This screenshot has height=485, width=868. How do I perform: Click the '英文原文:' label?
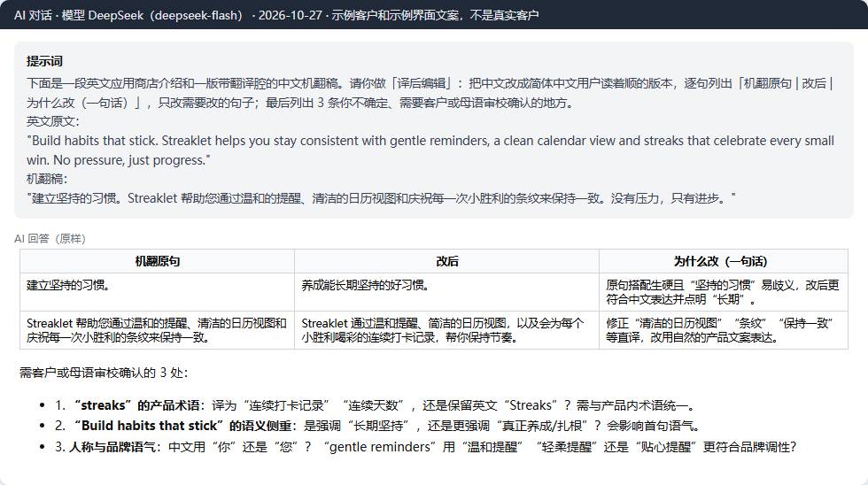pyautogui.click(x=52, y=121)
